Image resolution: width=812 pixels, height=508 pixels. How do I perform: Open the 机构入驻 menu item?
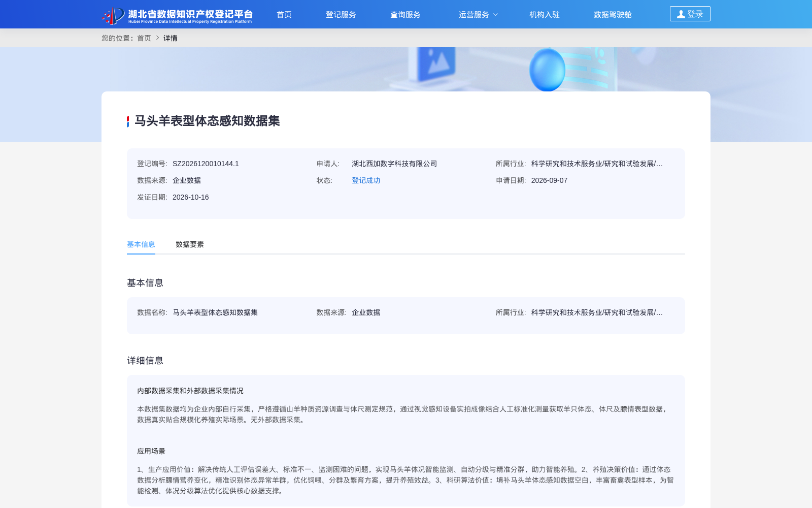[x=545, y=15]
